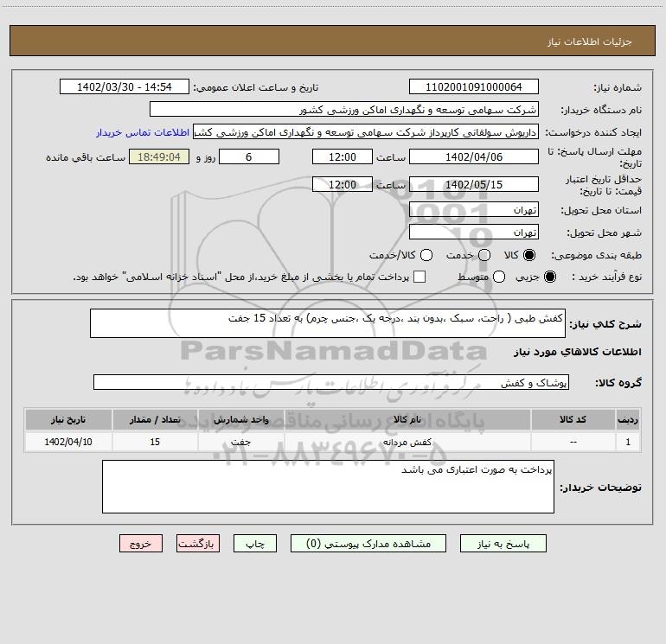666x644 pixels.
Task: Click the price validity time 12:00 field
Action: [343, 184]
